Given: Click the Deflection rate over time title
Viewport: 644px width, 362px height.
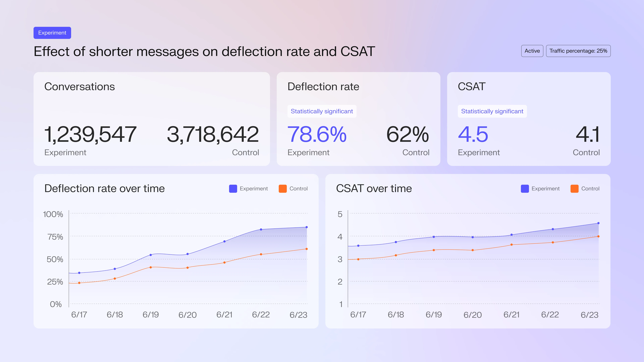Looking at the screenshot, I should (x=104, y=188).
